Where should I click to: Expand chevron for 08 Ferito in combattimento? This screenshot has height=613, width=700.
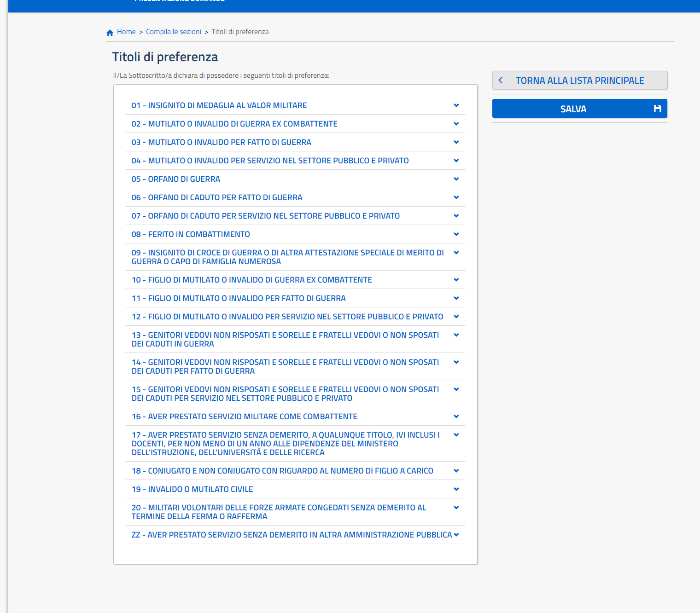456,234
